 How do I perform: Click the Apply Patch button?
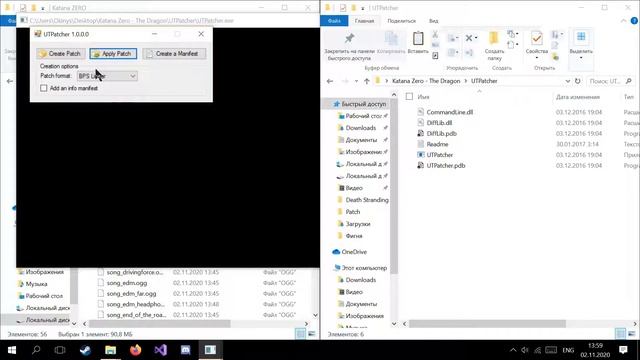click(113, 53)
